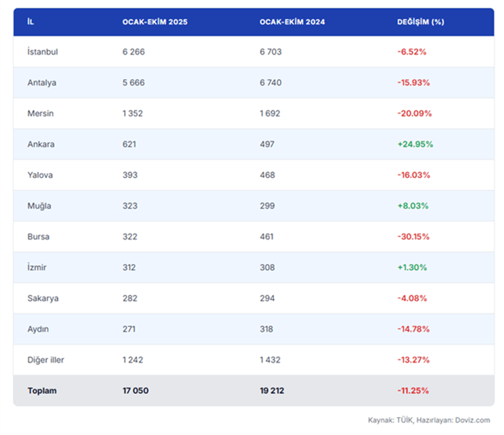The width and height of the screenshot is (504, 435).
Task: Click Sakarya's 2025 value 282
Action: point(130,298)
